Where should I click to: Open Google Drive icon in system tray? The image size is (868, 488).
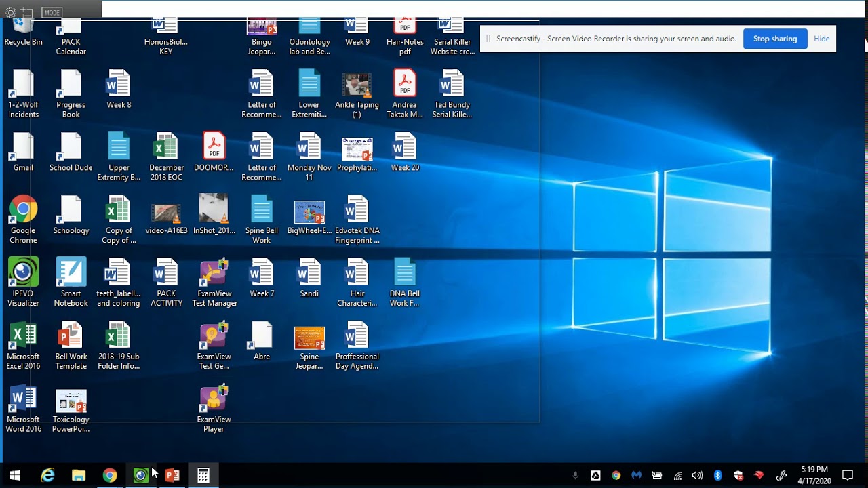tap(595, 475)
